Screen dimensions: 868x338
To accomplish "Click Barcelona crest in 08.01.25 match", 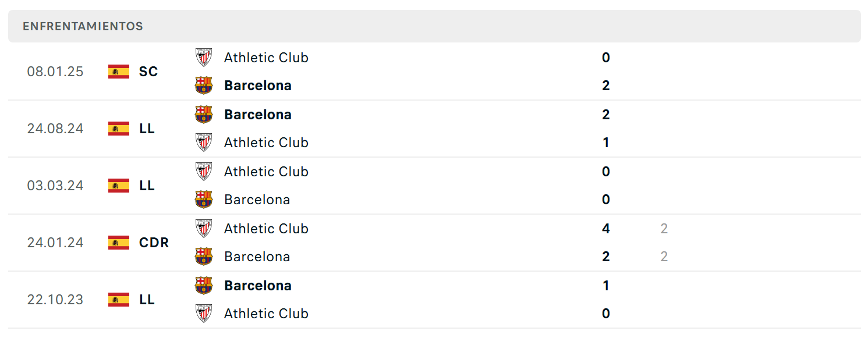I will point(204,86).
